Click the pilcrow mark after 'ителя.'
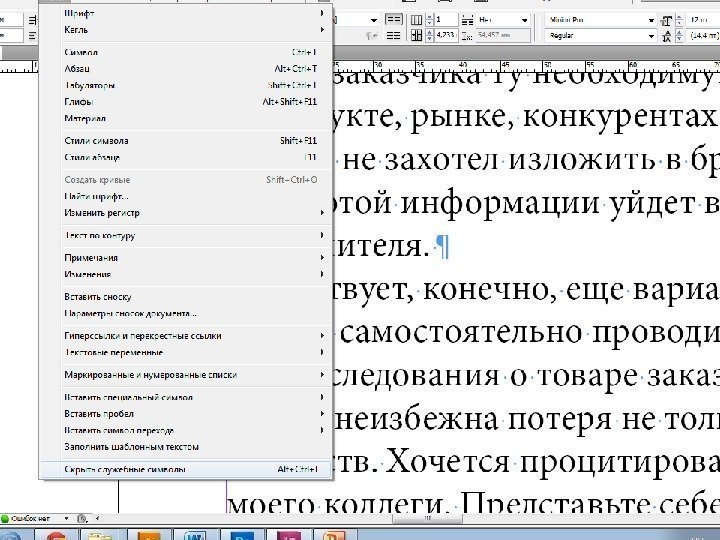The width and height of the screenshot is (720, 540). 442,247
